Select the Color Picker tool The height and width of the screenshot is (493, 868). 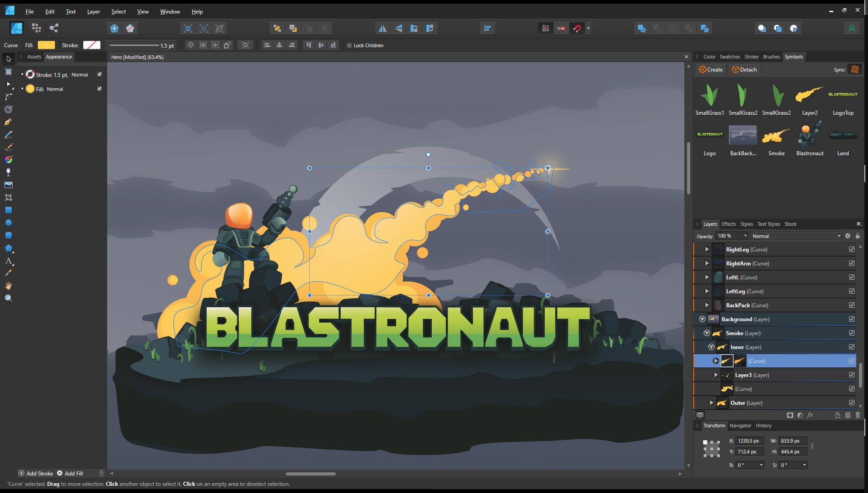click(9, 273)
